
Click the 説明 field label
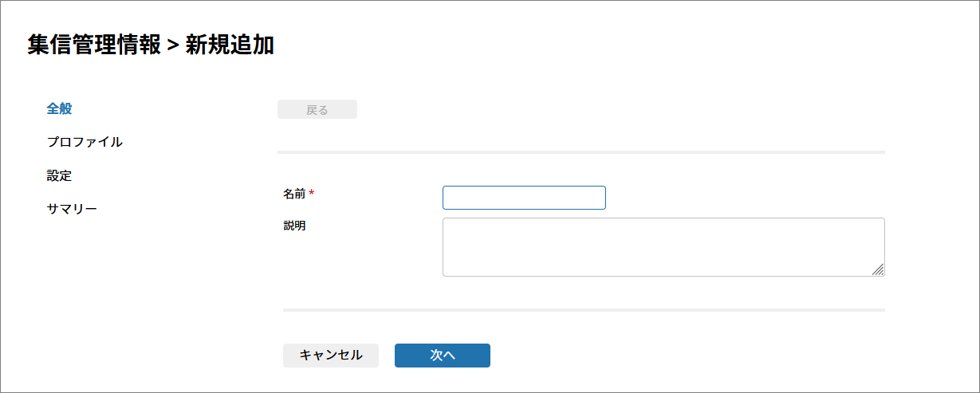coord(294,226)
